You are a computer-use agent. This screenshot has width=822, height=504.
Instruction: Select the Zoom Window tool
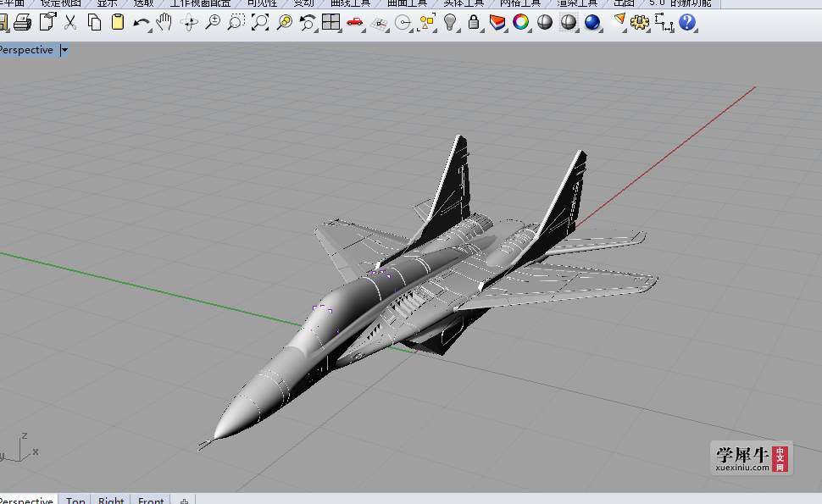236,23
